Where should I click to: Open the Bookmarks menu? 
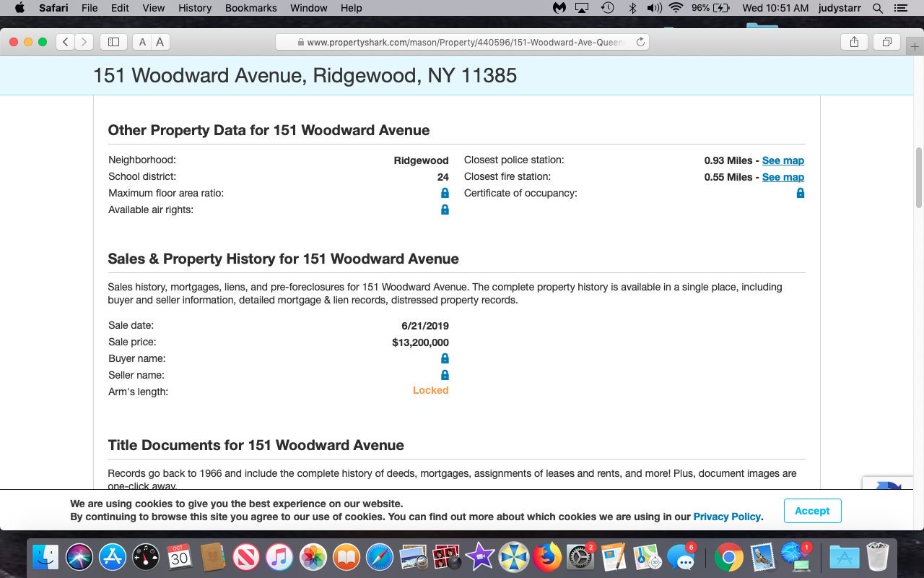pos(250,8)
